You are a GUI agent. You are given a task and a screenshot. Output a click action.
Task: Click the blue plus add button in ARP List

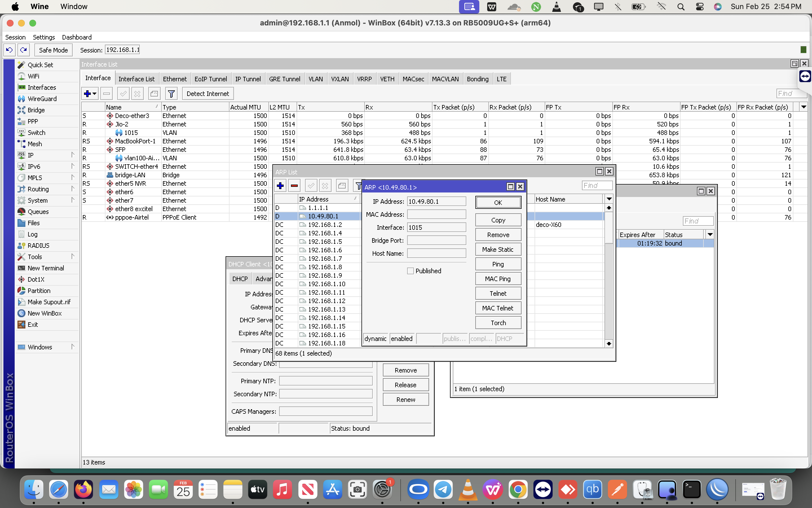pos(280,185)
